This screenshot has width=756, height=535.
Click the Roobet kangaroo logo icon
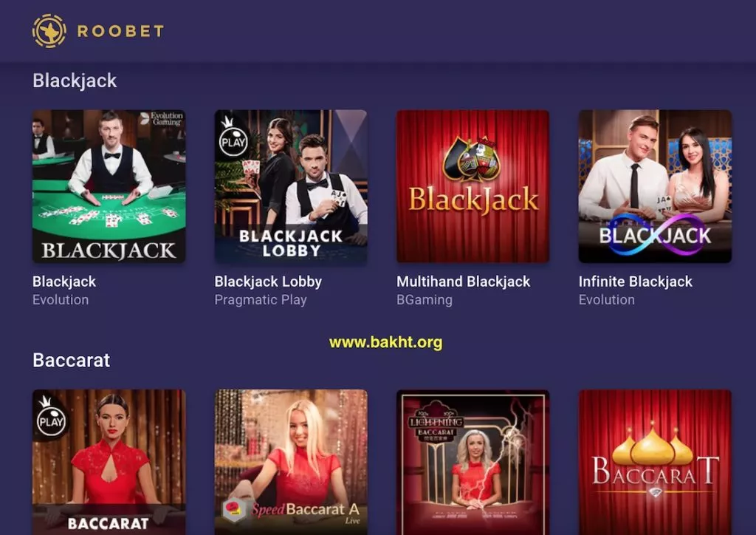pyautogui.click(x=49, y=31)
